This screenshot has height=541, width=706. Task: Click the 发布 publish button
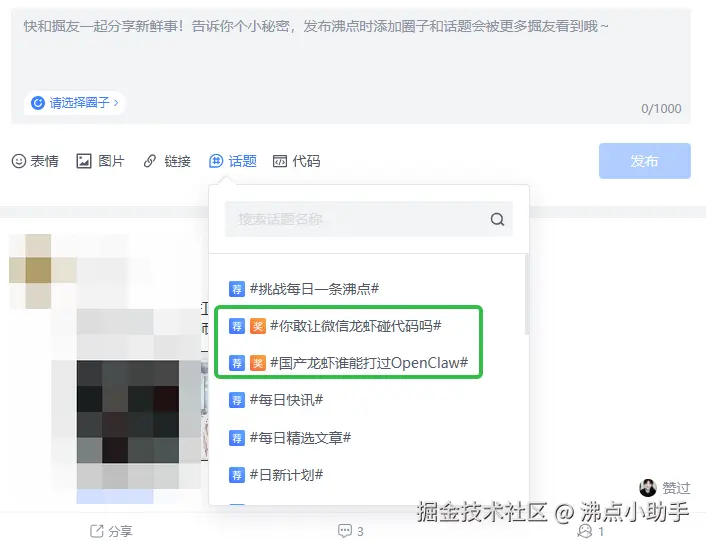point(645,161)
